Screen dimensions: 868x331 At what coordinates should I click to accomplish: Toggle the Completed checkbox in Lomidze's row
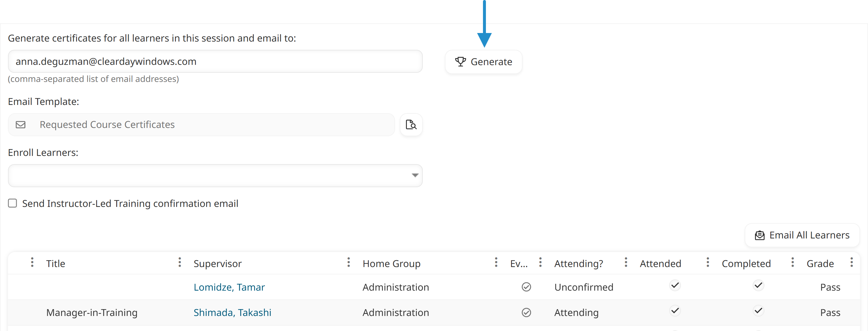point(759,285)
